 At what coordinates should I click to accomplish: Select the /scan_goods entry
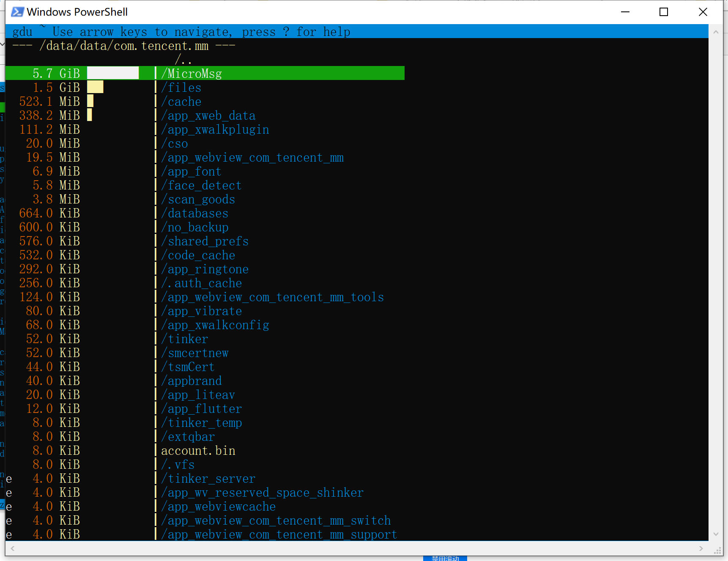pos(198,199)
